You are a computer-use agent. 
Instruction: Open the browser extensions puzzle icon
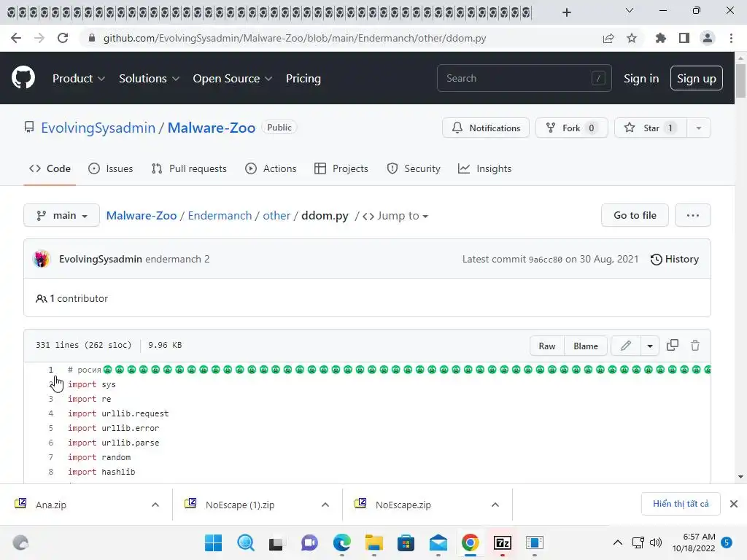[x=660, y=38]
